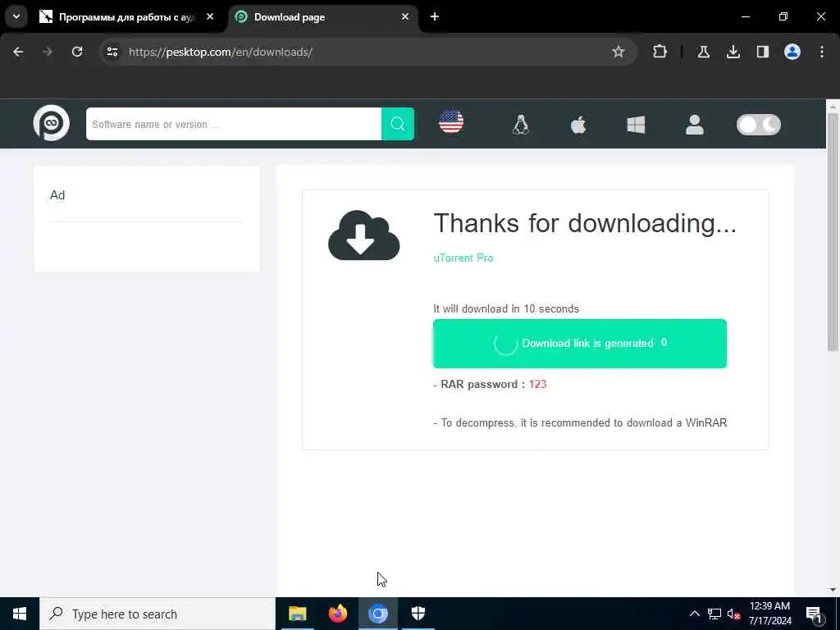Viewport: 840px width, 630px height.
Task: Open the user account icon in header
Action: point(695,125)
